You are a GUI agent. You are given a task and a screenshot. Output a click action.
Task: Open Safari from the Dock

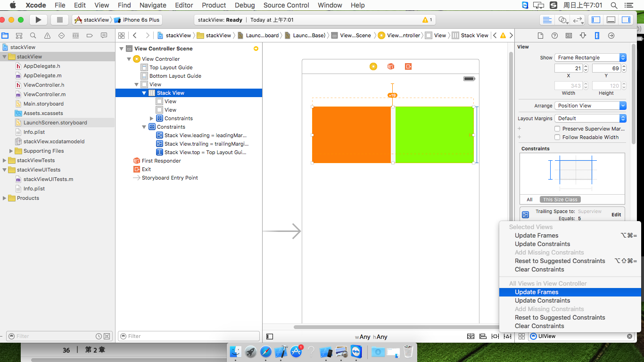pyautogui.click(x=265, y=352)
